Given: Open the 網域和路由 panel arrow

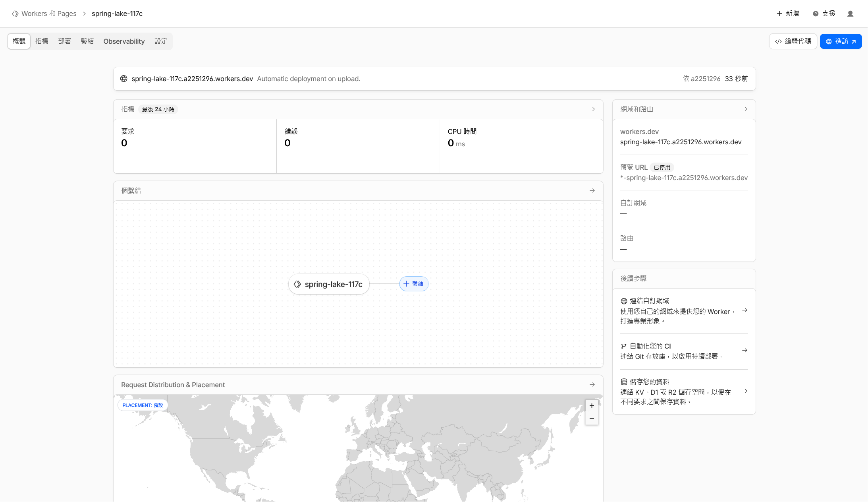Looking at the screenshot, I should [x=745, y=109].
